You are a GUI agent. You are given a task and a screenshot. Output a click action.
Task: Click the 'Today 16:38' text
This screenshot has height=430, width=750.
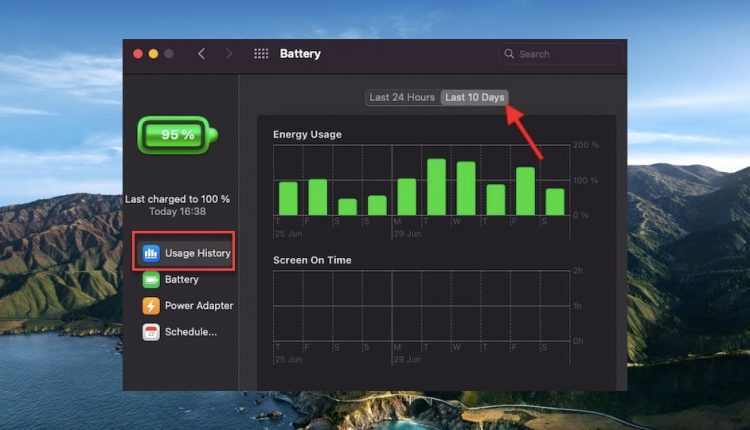[177, 211]
